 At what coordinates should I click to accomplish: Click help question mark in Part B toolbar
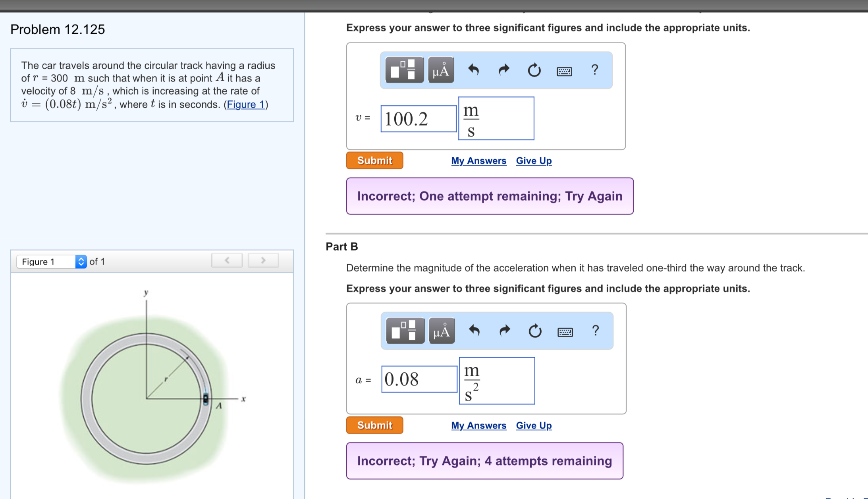point(595,331)
